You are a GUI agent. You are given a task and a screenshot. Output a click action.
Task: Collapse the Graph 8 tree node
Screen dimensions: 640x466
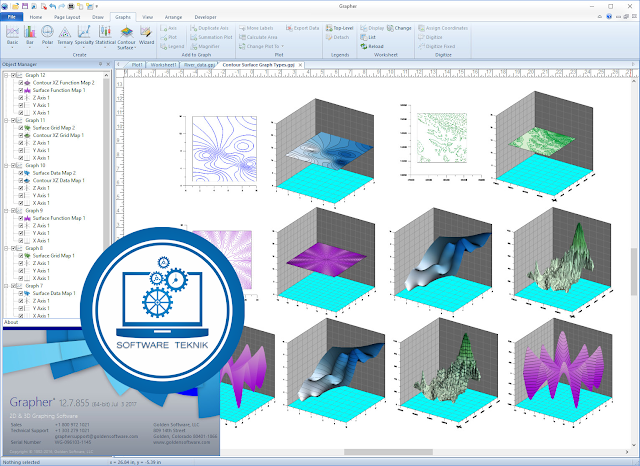6,248
